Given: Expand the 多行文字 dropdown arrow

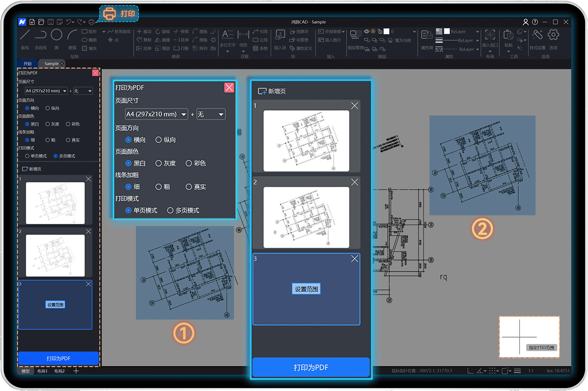Looking at the screenshot, I should (228, 52).
